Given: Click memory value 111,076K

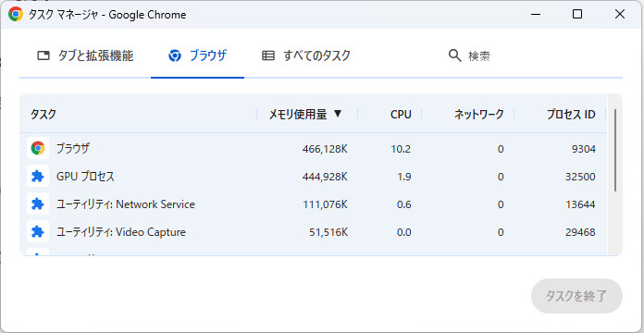Looking at the screenshot, I should point(326,204).
